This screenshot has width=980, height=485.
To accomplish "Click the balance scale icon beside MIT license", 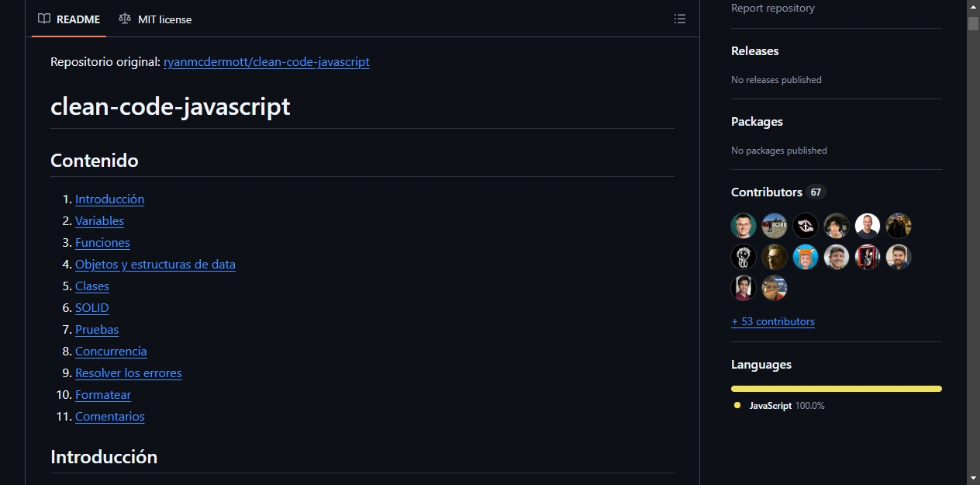I will click(x=125, y=19).
